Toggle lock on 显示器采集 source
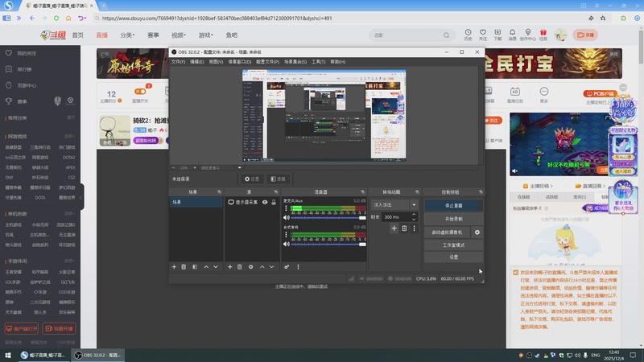 pyautogui.click(x=275, y=203)
